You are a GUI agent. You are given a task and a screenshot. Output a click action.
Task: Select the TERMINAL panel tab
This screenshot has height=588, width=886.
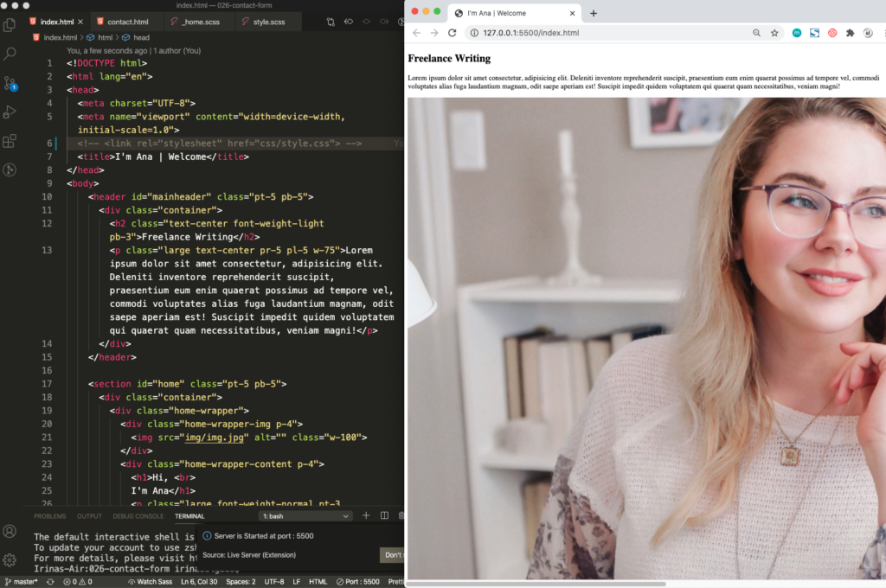pos(189,516)
